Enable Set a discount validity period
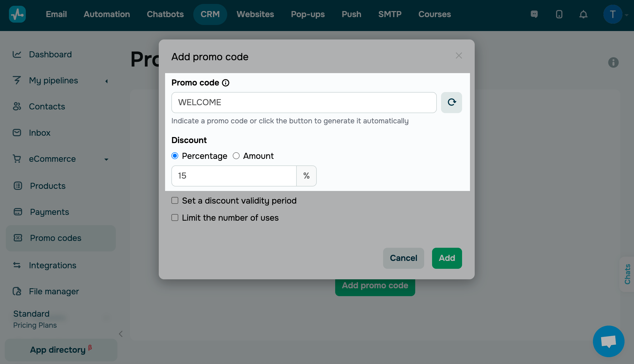This screenshot has width=634, height=364. (x=175, y=201)
